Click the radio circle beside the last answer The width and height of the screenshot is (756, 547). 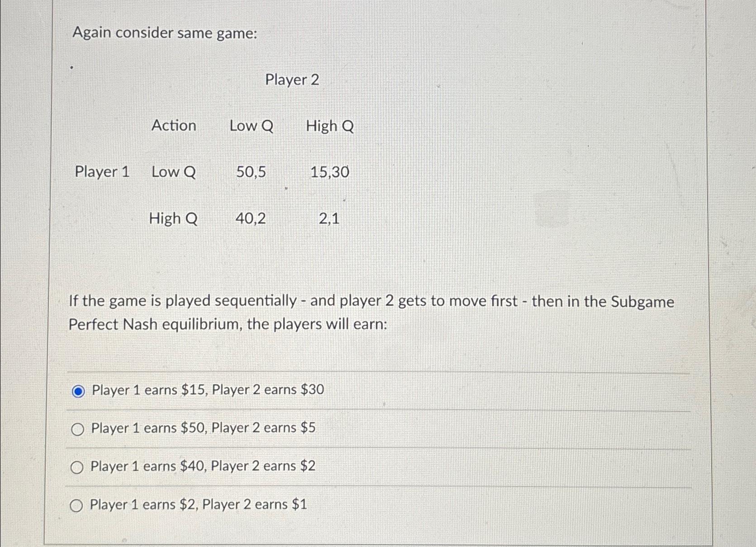point(77,504)
